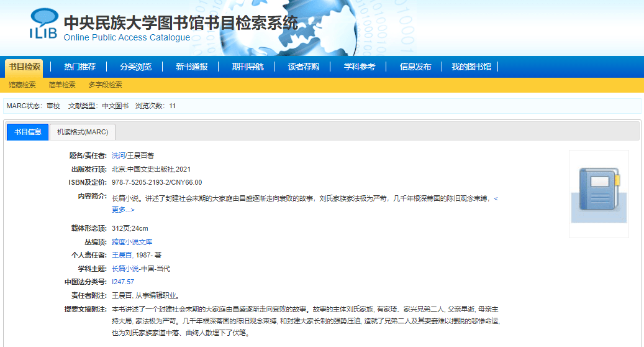
Task: Click the 文献类型: 中文图书 text
Action: point(98,106)
